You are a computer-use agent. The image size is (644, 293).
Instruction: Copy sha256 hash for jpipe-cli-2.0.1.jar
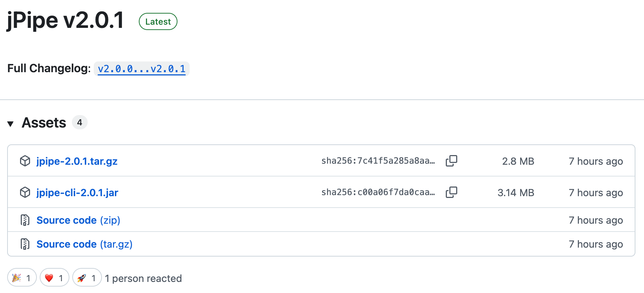pyautogui.click(x=451, y=192)
